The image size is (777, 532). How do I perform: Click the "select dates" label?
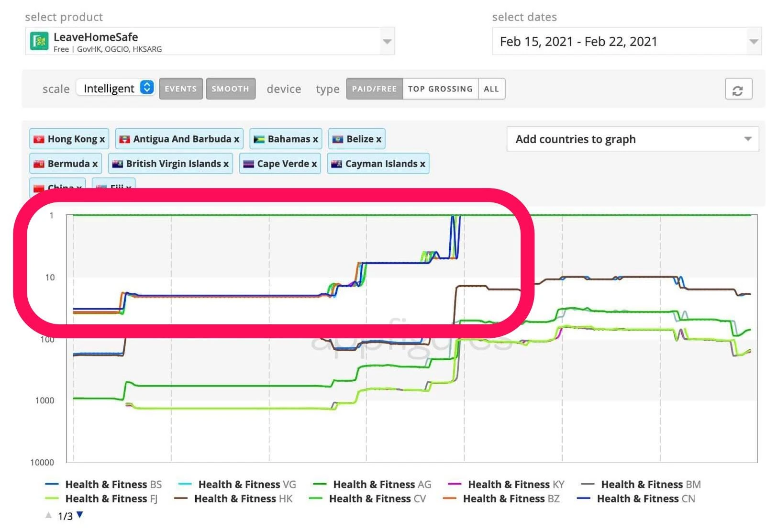524,17
